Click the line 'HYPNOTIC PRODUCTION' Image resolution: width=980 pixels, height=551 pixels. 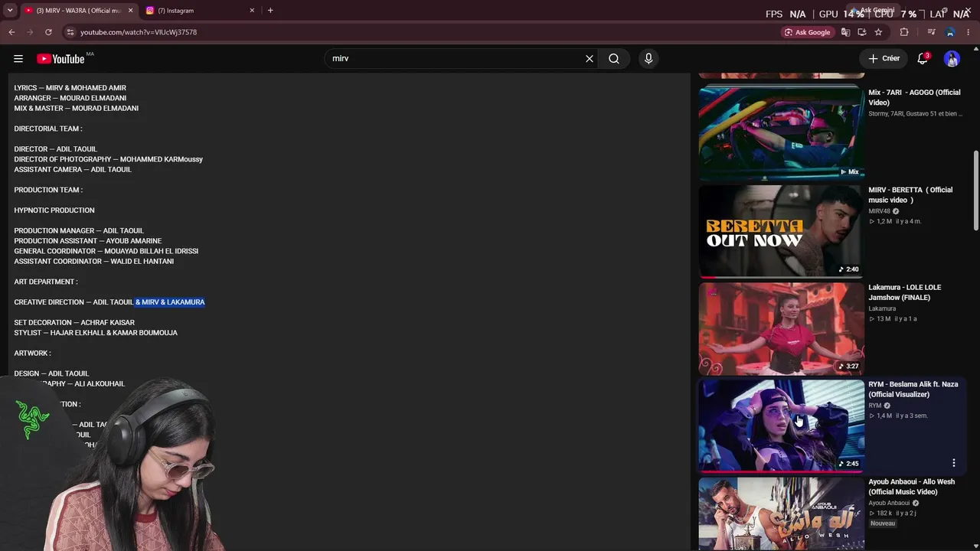[x=54, y=210]
